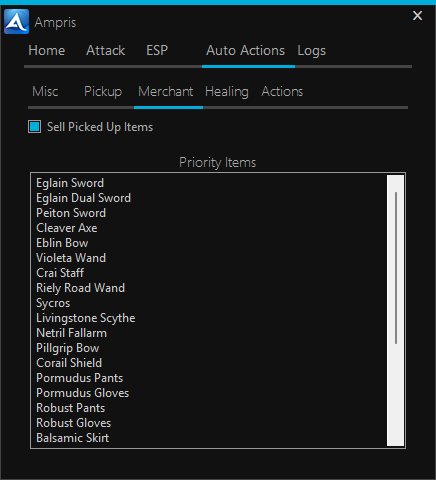Switch to the Misc sub-tab
The image size is (436, 480).
pyautogui.click(x=45, y=91)
